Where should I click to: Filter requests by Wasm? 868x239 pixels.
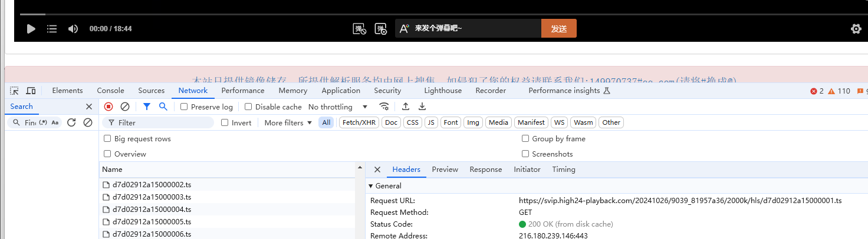coord(583,122)
